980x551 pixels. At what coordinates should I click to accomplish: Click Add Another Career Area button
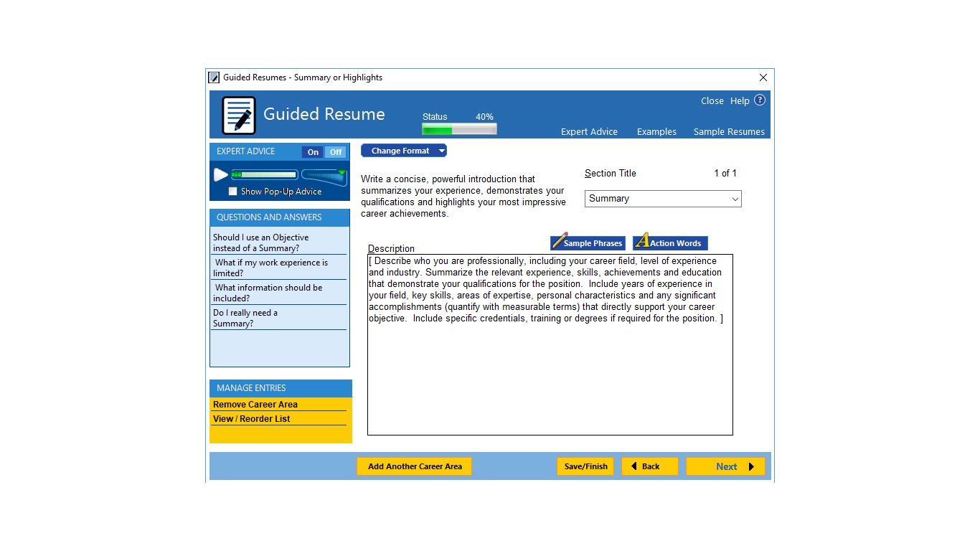[x=415, y=466]
